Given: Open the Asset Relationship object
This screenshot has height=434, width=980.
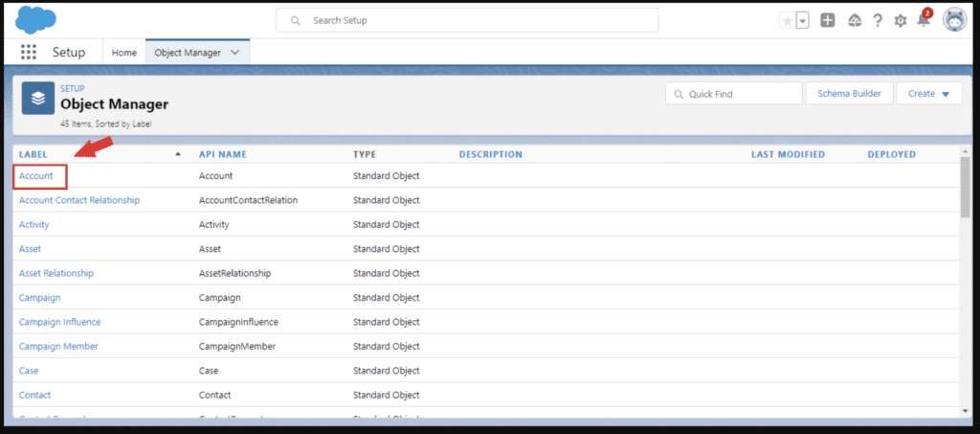Looking at the screenshot, I should click(56, 273).
